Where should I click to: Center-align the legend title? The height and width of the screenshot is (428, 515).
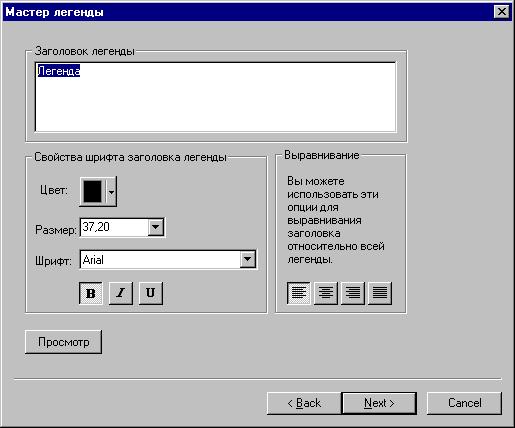[326, 293]
